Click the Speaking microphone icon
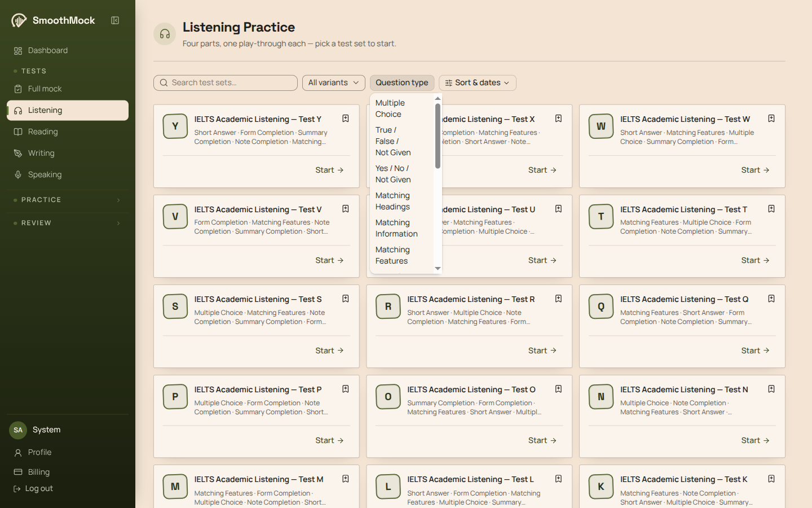The image size is (812, 508). coord(18,175)
